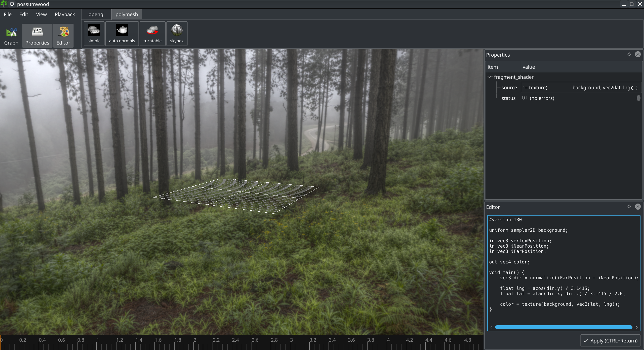Open the Graph panel icon
The height and width of the screenshot is (350, 644).
pos(11,36)
